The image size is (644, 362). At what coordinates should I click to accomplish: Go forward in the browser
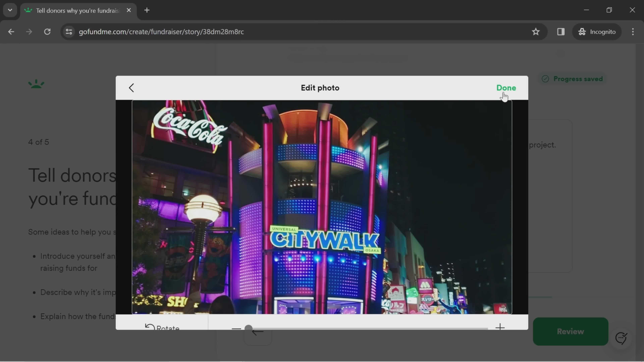click(29, 32)
